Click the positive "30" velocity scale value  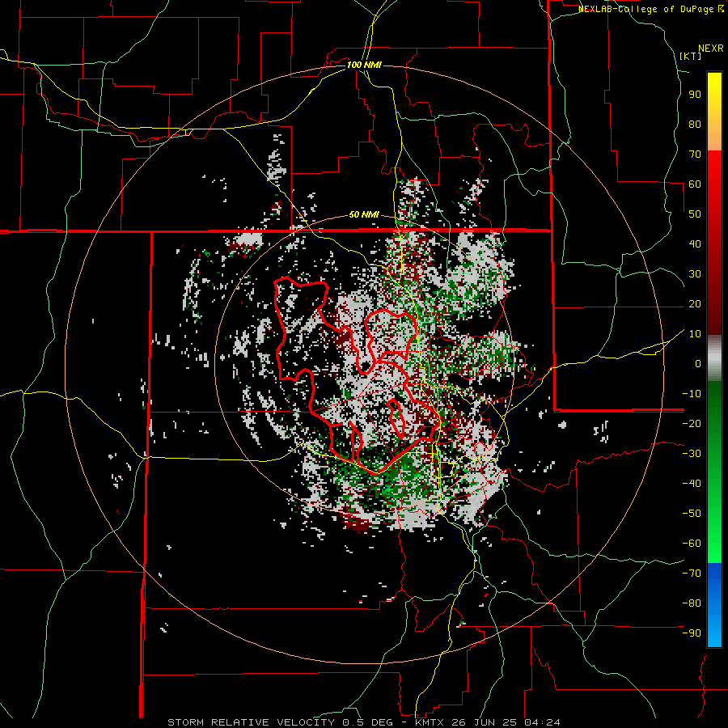click(x=695, y=274)
